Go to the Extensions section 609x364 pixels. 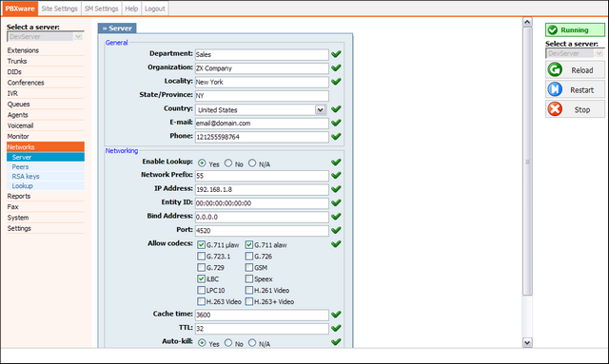[23, 50]
